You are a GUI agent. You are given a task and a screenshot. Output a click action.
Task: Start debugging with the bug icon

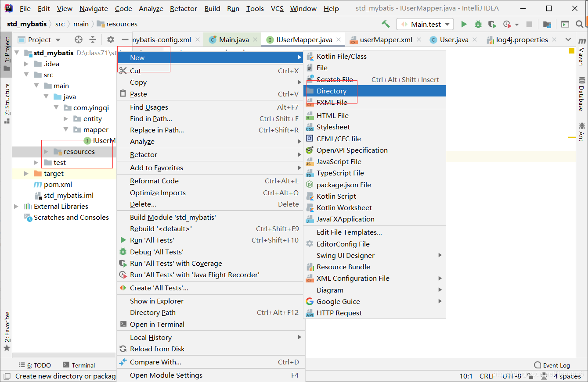tap(478, 24)
